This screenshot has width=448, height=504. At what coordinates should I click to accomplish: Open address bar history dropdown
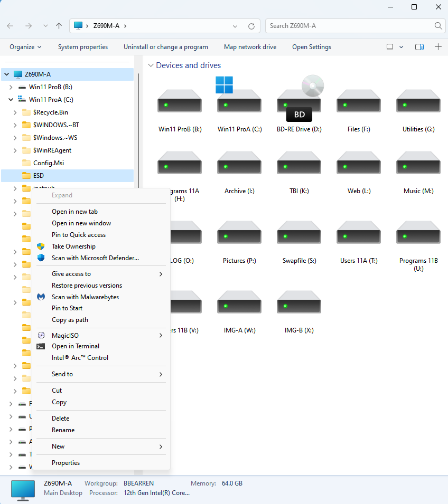coord(236,26)
